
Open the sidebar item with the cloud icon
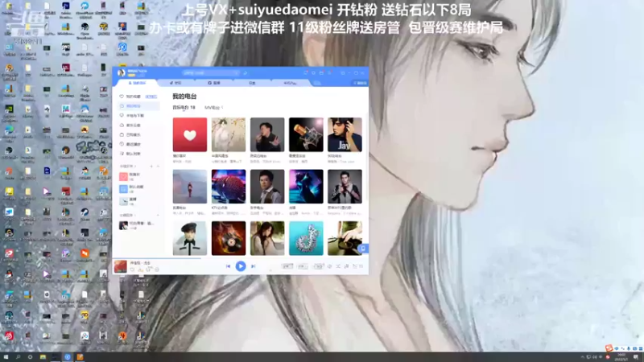pos(138,125)
